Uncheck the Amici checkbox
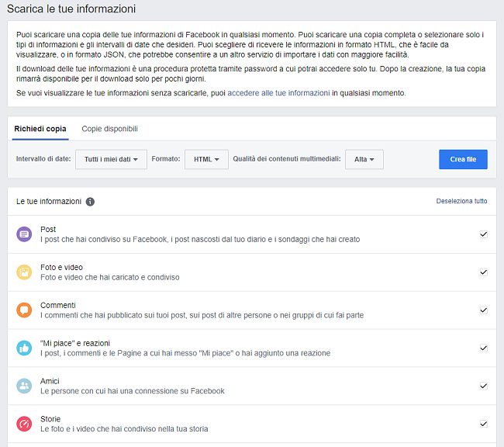The width and height of the screenshot is (504, 447). pos(483,386)
